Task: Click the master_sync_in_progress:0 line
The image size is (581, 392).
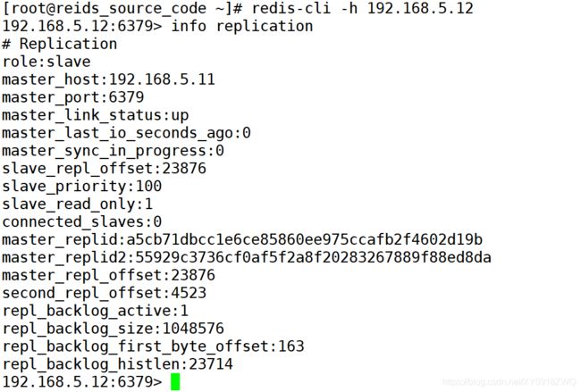Action: coord(113,150)
